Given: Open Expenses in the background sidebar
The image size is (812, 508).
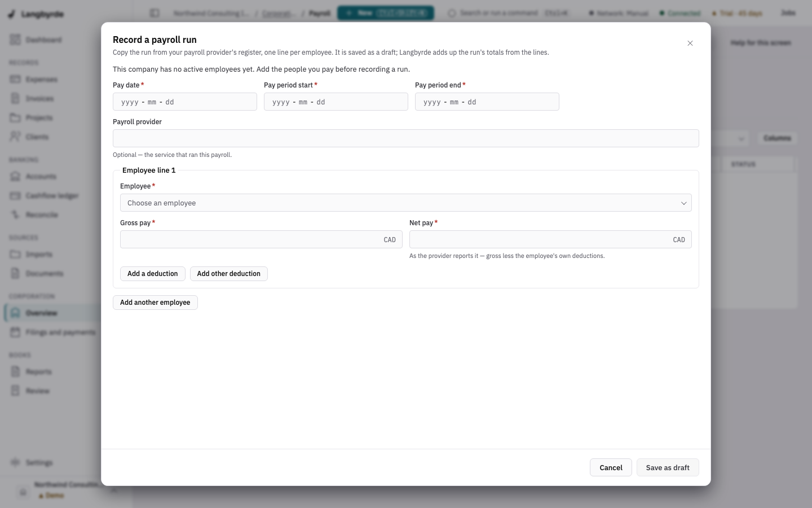Looking at the screenshot, I should click(52, 80).
